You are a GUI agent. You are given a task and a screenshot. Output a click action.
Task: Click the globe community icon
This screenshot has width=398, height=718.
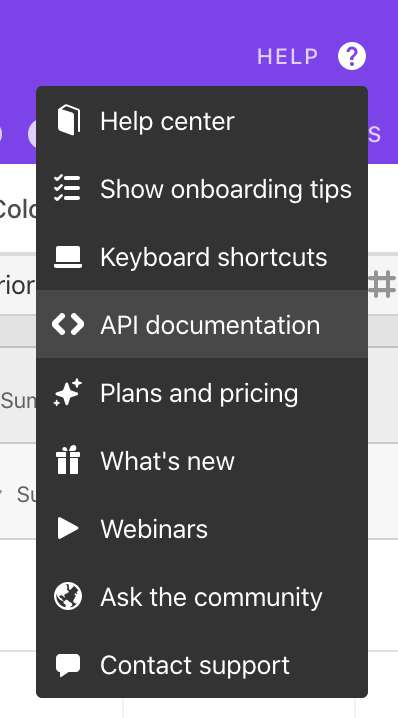point(68,596)
